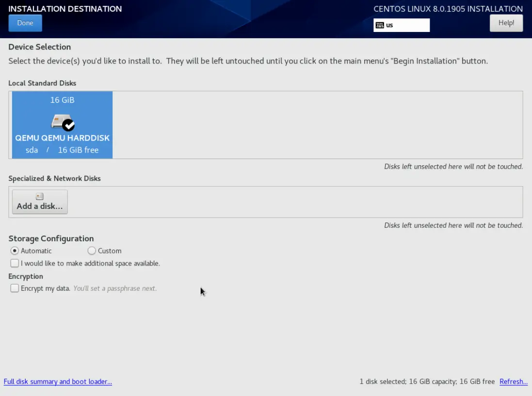Open the Help! button

coord(506,23)
